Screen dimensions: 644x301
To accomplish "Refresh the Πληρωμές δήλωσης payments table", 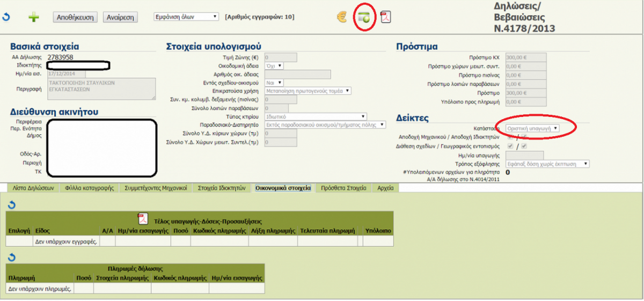I will pos(12,258).
